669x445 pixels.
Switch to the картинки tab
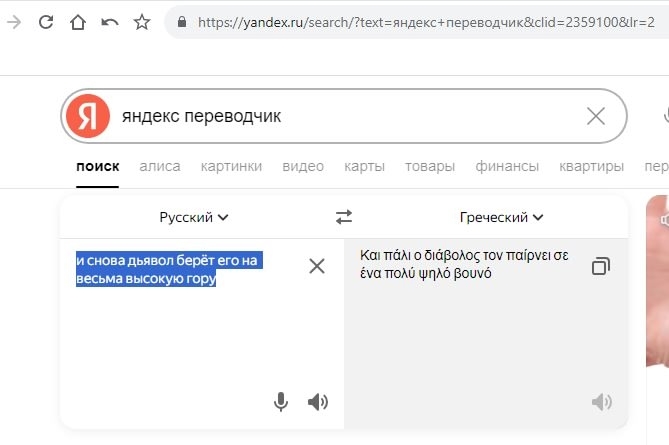click(x=231, y=166)
